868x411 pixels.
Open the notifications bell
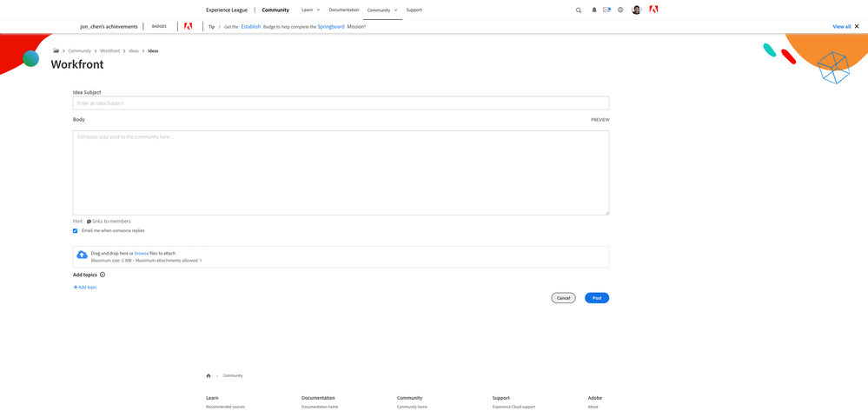point(594,10)
